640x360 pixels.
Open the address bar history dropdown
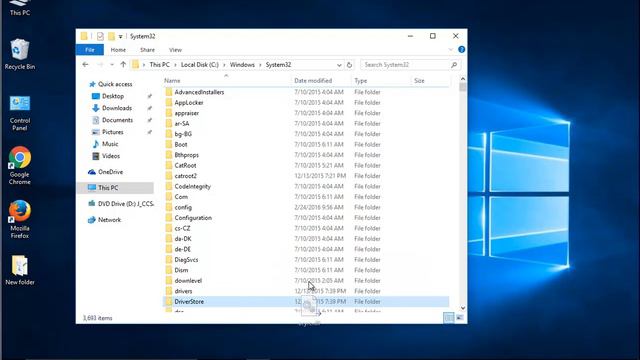point(339,65)
